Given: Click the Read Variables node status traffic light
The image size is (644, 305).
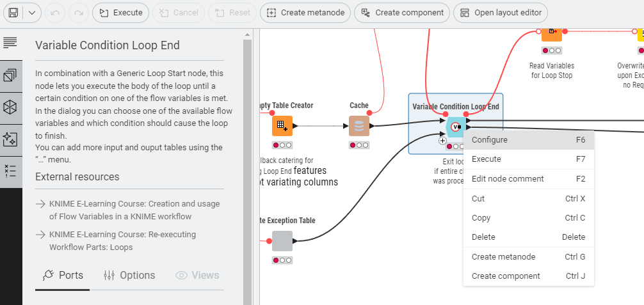Looking at the screenshot, I should click(552, 51).
